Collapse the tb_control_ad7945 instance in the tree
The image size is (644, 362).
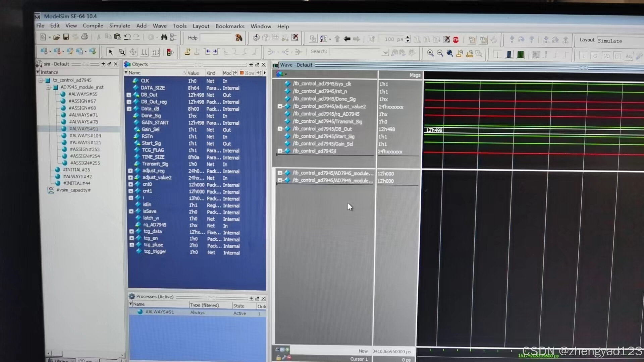pyautogui.click(x=41, y=80)
